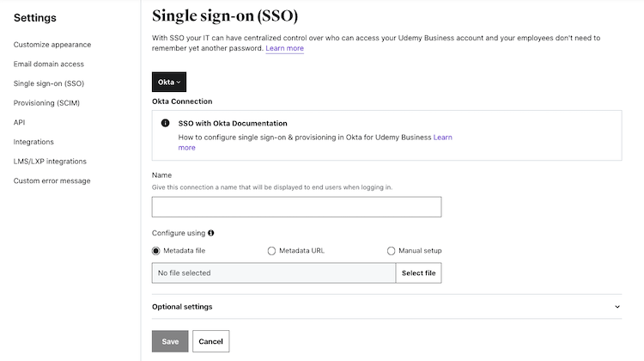Select the Metadata file radio option

pyautogui.click(x=156, y=251)
